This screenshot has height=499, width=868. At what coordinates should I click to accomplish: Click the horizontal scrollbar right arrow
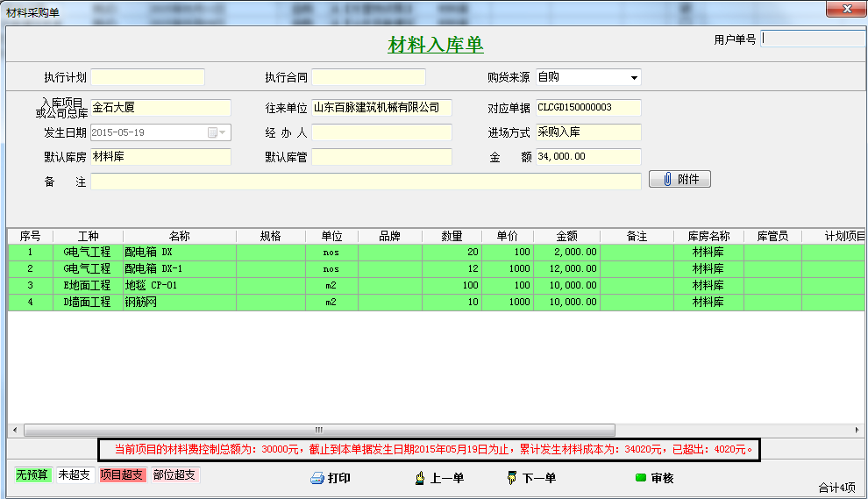857,430
